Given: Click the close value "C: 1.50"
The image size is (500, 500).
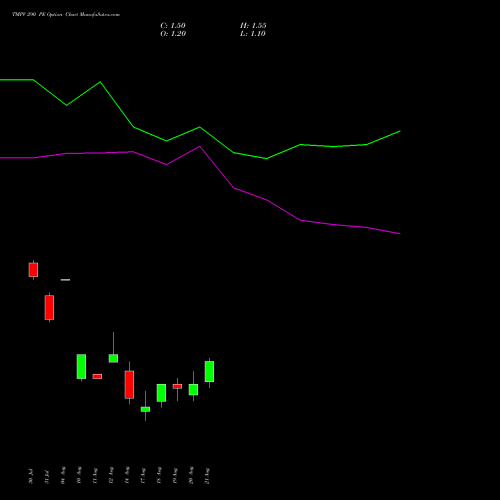Looking at the screenshot, I should click(x=173, y=26).
